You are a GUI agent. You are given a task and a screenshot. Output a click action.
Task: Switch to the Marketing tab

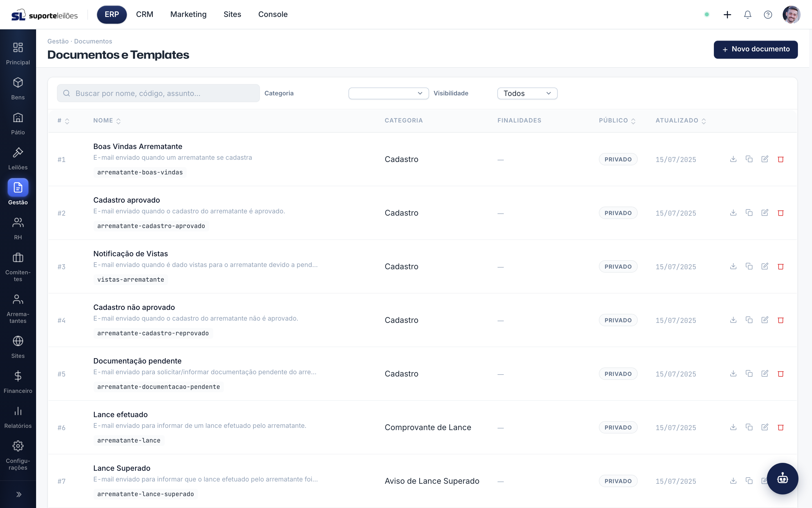[x=188, y=14]
